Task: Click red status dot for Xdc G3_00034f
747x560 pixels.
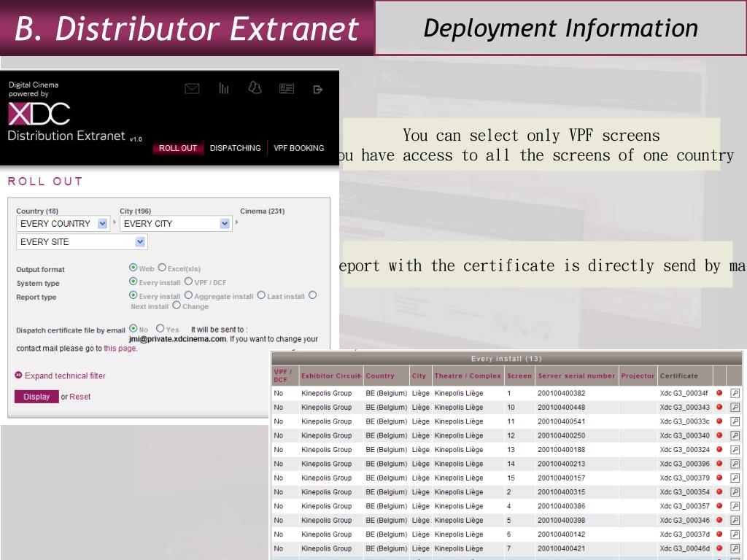Action: [719, 393]
